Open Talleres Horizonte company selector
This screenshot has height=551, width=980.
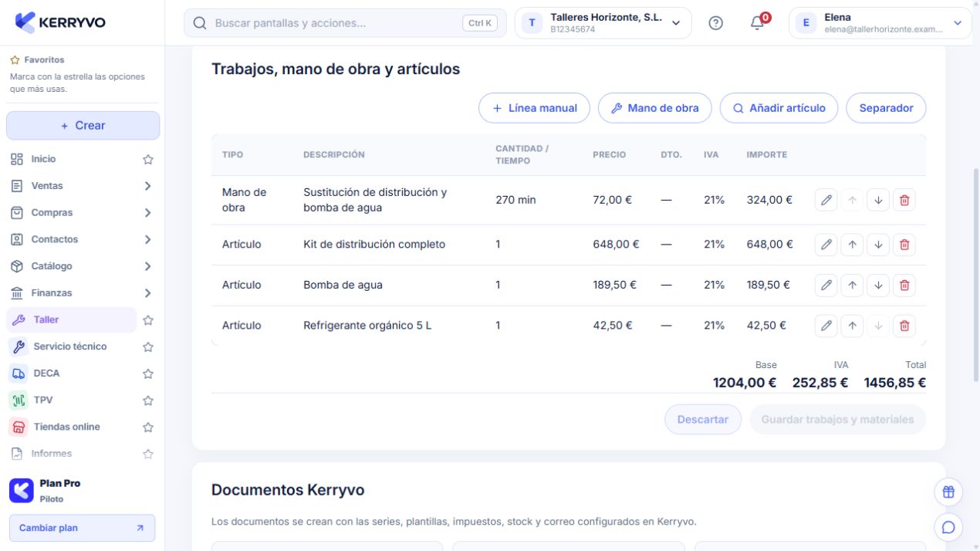[x=603, y=23]
